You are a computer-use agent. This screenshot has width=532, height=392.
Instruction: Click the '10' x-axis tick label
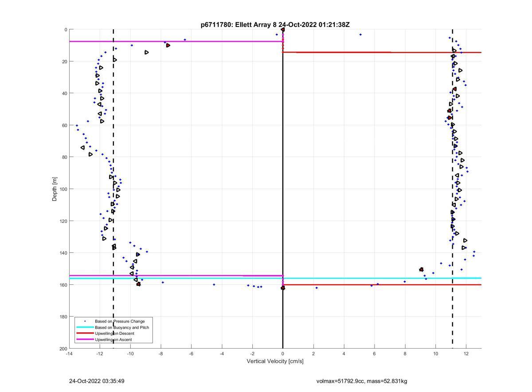435,353
